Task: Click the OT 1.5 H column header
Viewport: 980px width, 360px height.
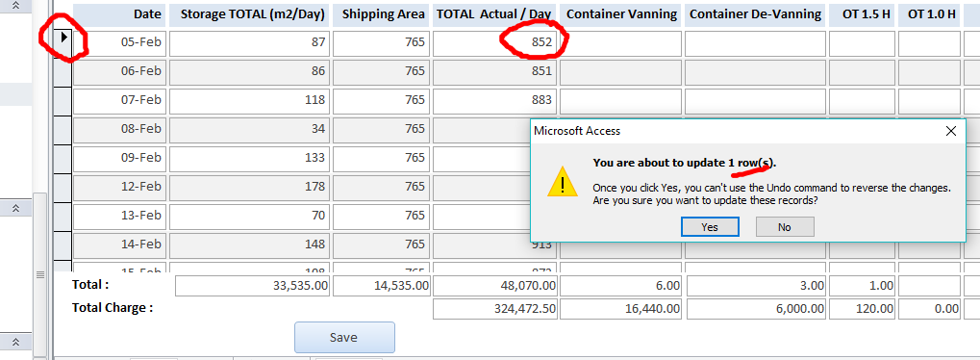Action: [x=863, y=14]
